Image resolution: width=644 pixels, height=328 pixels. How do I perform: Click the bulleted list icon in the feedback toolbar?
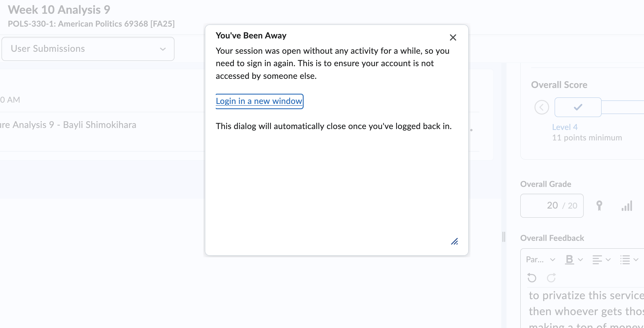tap(625, 260)
